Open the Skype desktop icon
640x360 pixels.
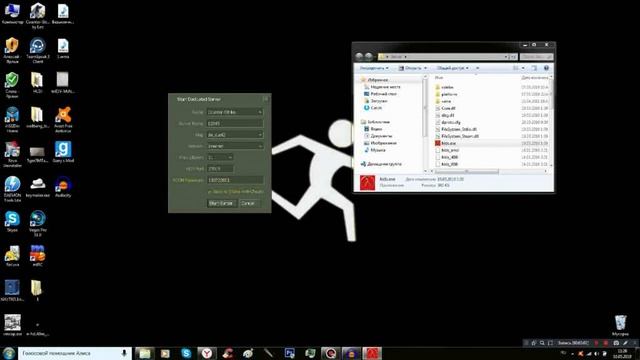coord(12,222)
